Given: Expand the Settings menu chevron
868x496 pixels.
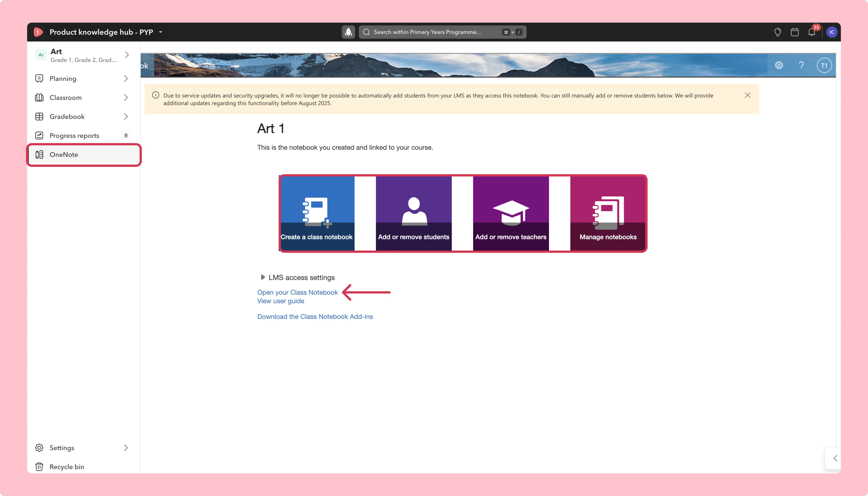Looking at the screenshot, I should point(126,448).
